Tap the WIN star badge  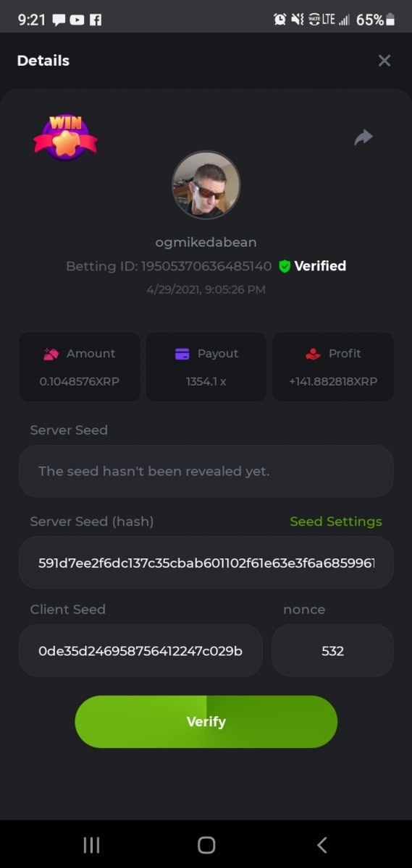coord(65,137)
